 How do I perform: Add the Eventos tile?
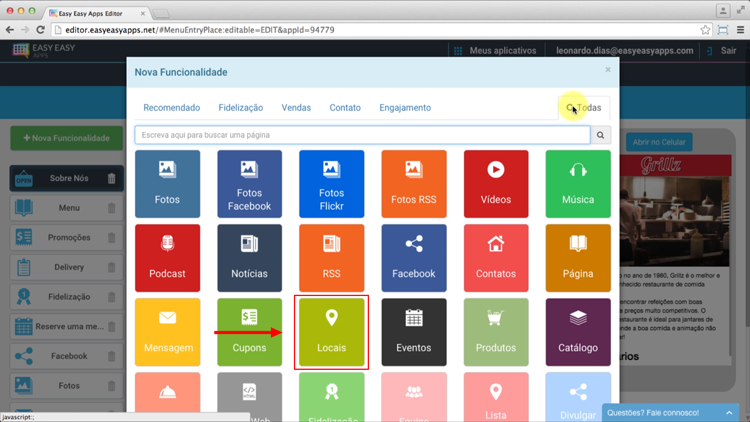[413, 331]
